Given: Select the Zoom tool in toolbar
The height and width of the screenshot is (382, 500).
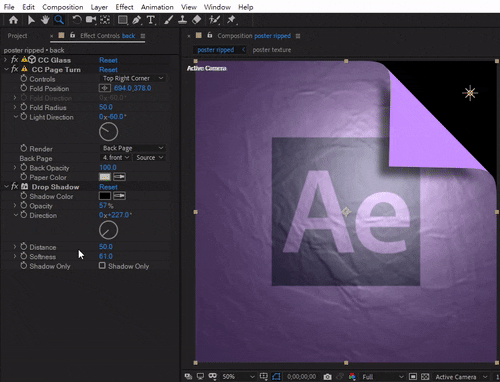Looking at the screenshot, I should tap(59, 20).
